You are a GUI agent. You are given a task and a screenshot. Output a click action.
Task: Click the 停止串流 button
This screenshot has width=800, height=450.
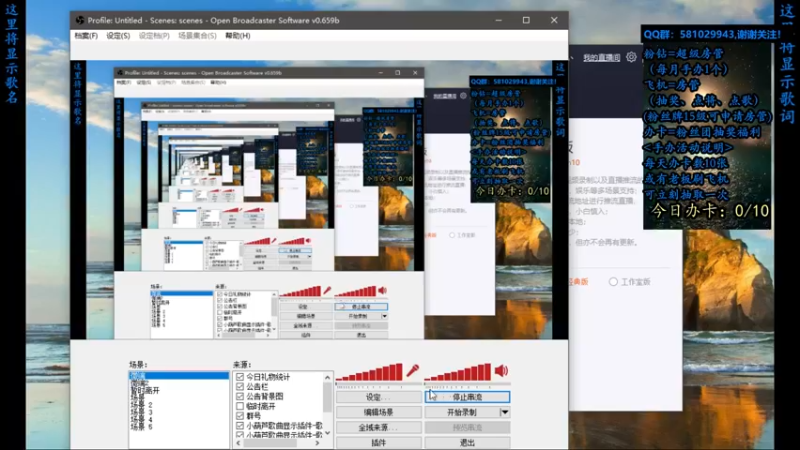pyautogui.click(x=467, y=397)
